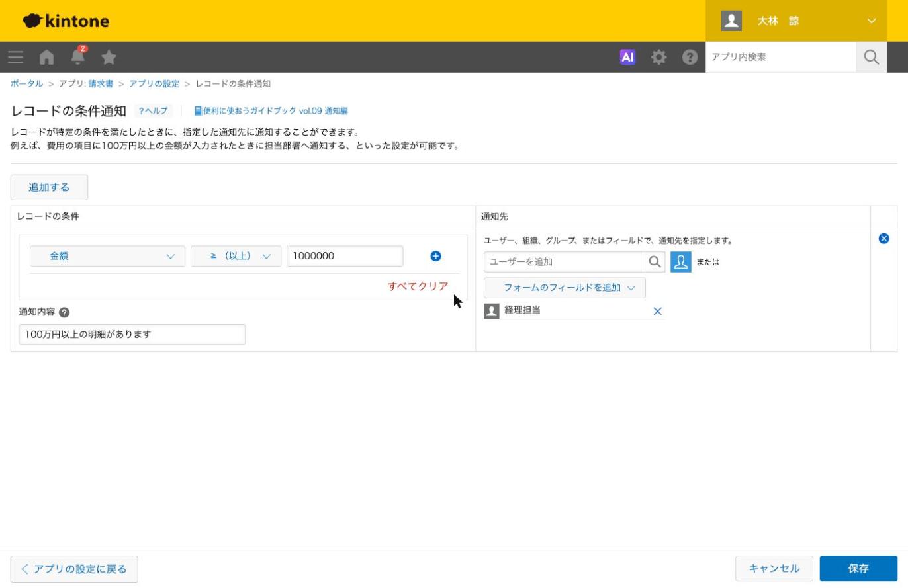Click すべてクリア to clear conditions
Image resolution: width=908 pixels, height=588 pixels.
click(418, 286)
